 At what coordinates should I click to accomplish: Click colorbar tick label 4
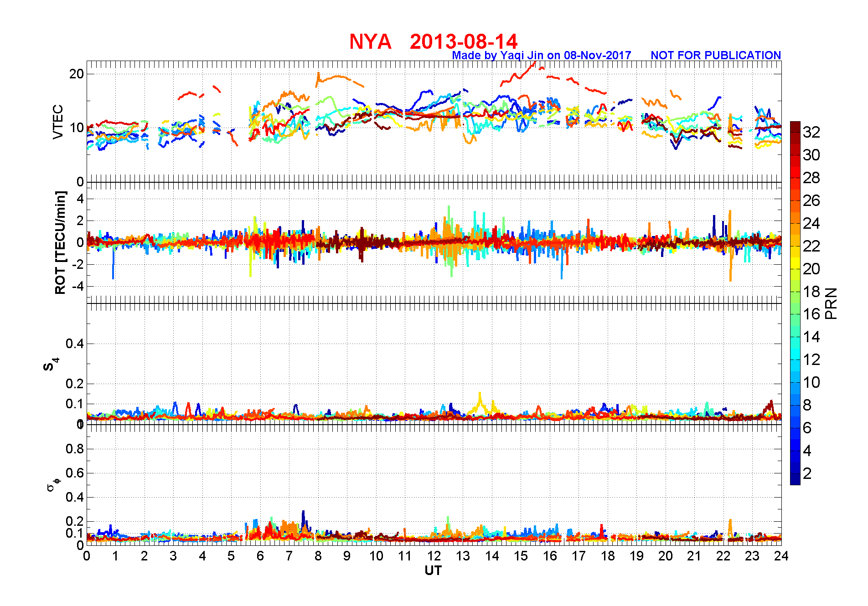(x=807, y=451)
